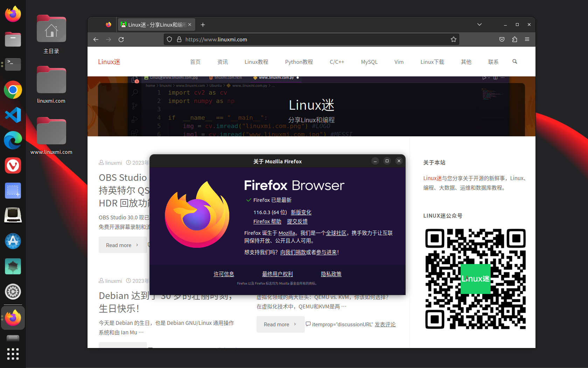Click Read more under QEMU vs. KVM article
This screenshot has height=368, width=588.
pyautogui.click(x=280, y=324)
